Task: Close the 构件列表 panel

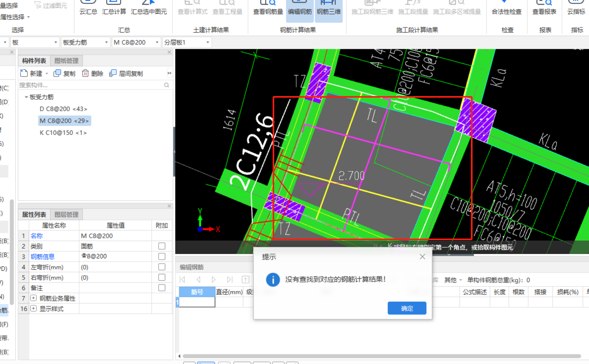Action: (169, 52)
